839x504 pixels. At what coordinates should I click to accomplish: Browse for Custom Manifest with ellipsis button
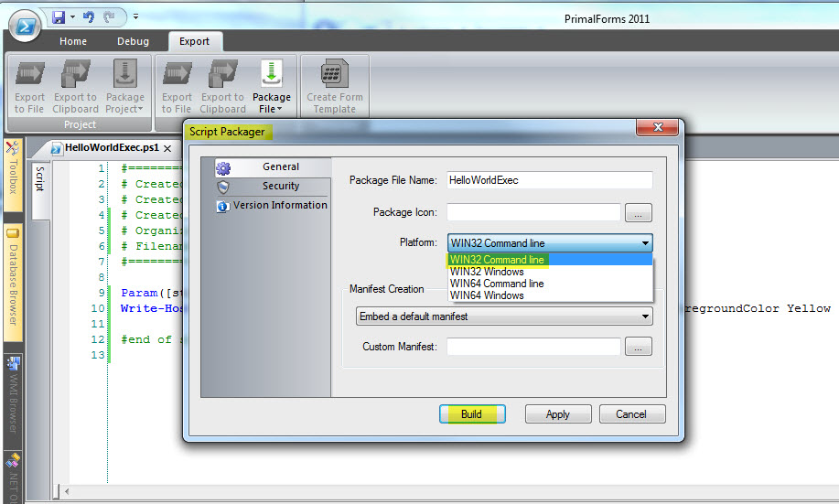[x=638, y=347]
